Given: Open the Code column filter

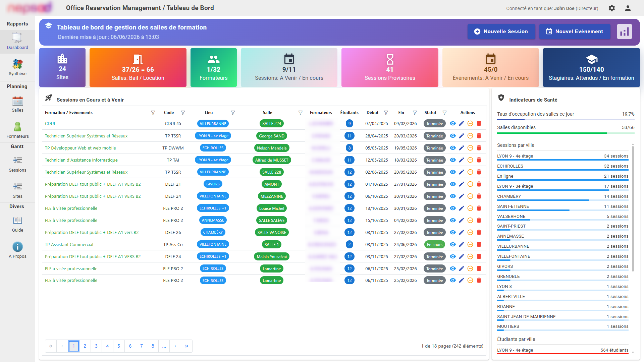Looking at the screenshot, I should click(x=183, y=113).
